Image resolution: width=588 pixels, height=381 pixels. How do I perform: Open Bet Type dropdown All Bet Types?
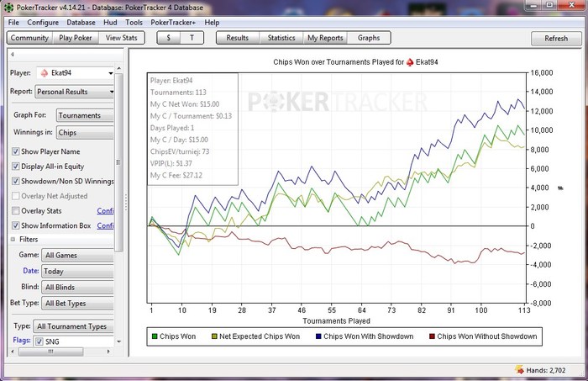click(77, 304)
